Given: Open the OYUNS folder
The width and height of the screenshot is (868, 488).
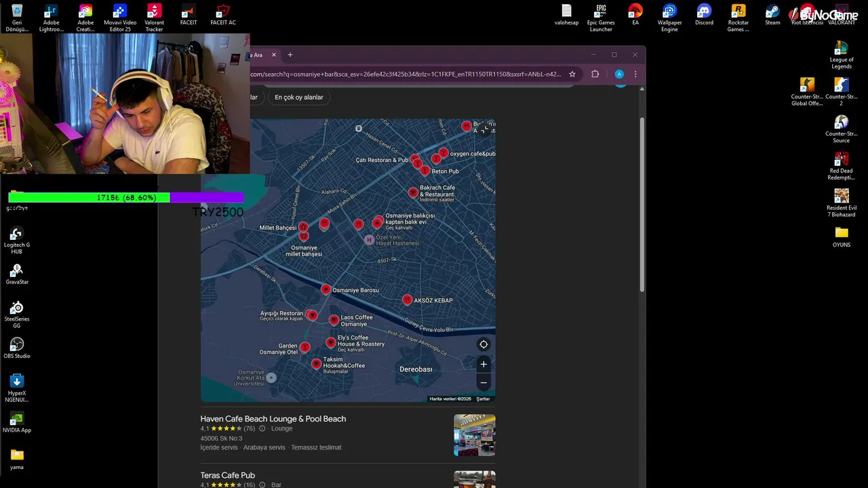Looking at the screenshot, I should (x=842, y=237).
